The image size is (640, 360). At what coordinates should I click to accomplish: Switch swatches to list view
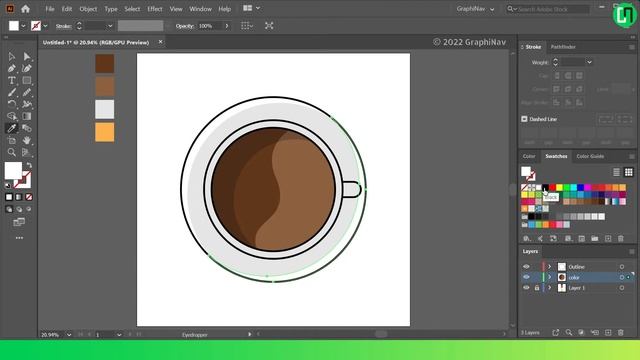point(616,172)
